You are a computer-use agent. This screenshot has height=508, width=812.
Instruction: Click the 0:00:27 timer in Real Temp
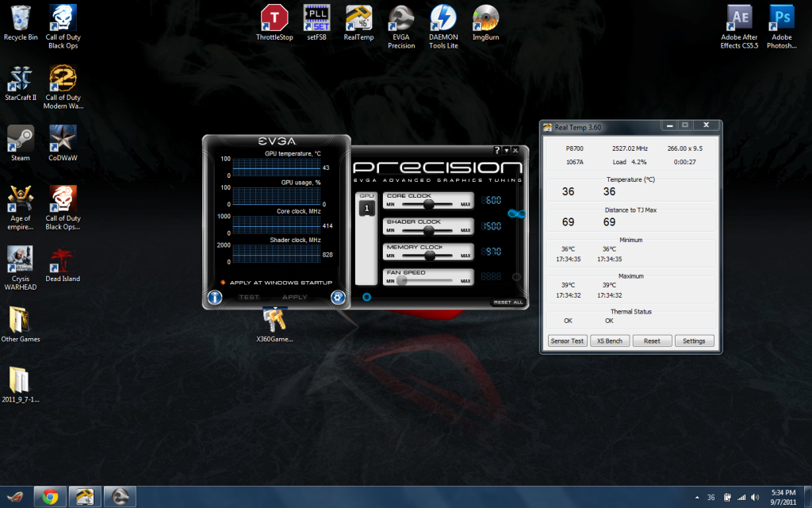[684, 162]
